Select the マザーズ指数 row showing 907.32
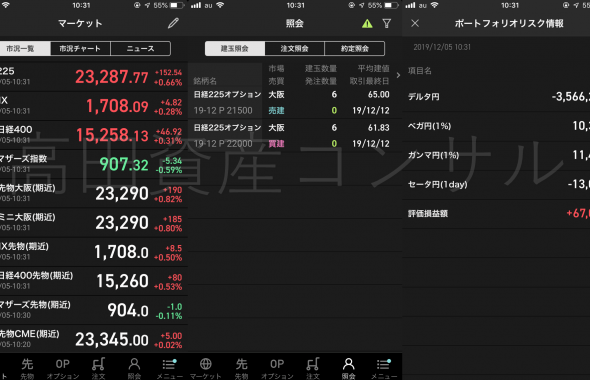 tap(94, 164)
